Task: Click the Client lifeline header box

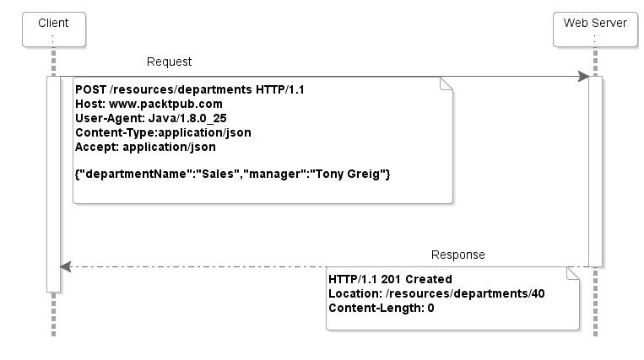Action: pos(53,30)
